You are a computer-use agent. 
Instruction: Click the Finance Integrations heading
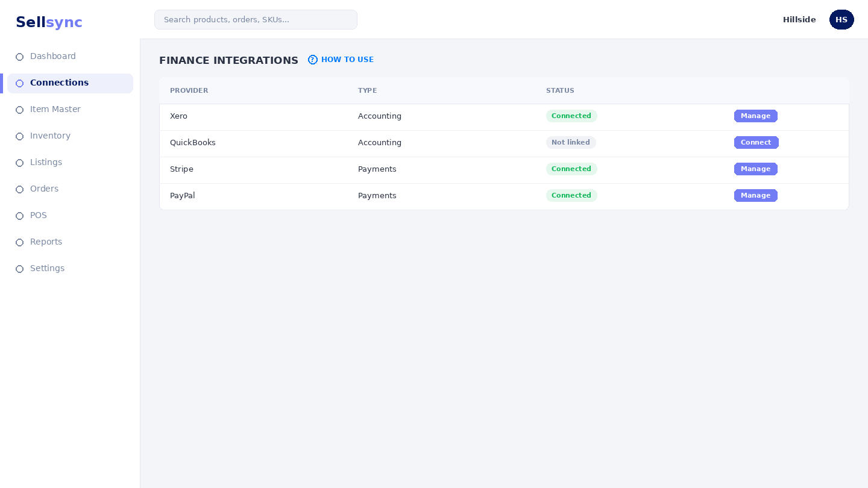(228, 60)
